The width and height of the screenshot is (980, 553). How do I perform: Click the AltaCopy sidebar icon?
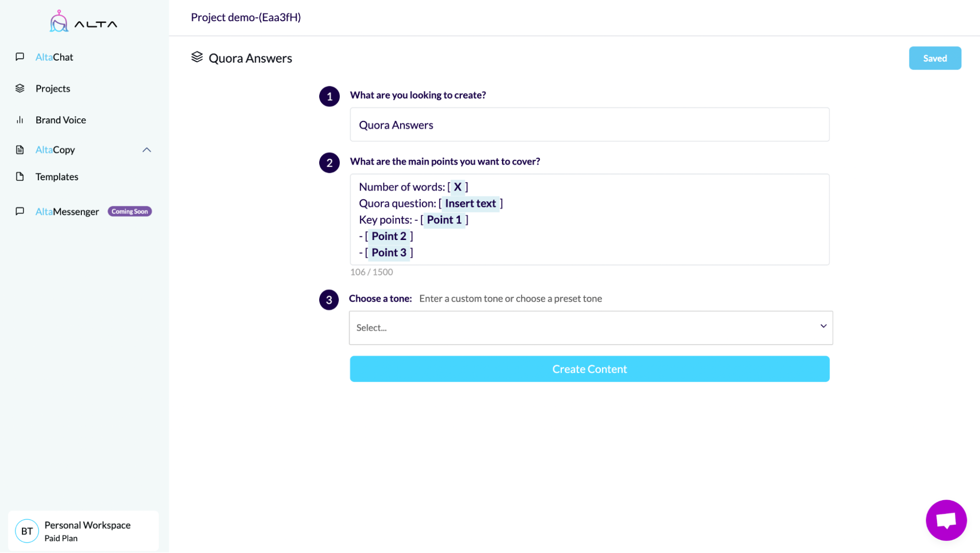point(20,149)
